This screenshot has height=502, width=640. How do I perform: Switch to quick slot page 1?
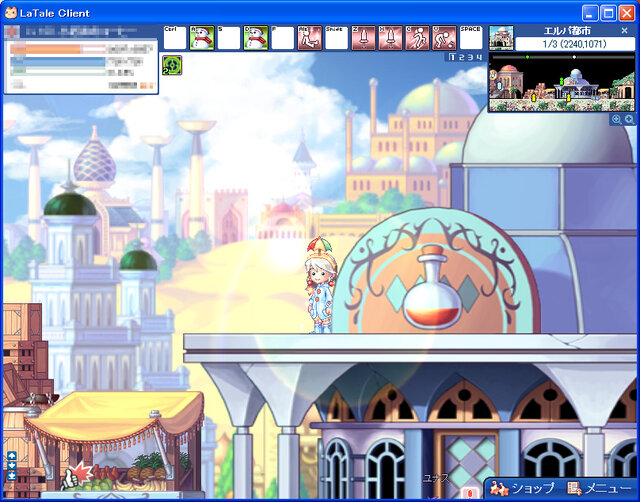[x=452, y=57]
